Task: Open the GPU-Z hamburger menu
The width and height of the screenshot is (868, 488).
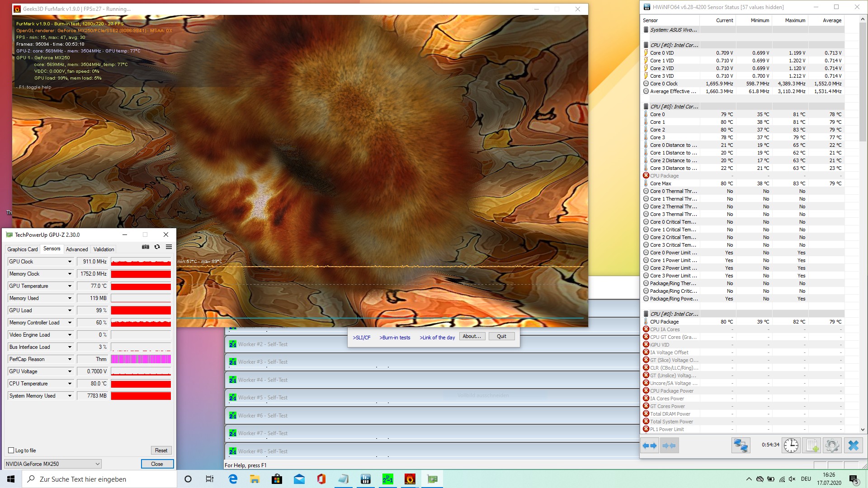Action: point(169,247)
